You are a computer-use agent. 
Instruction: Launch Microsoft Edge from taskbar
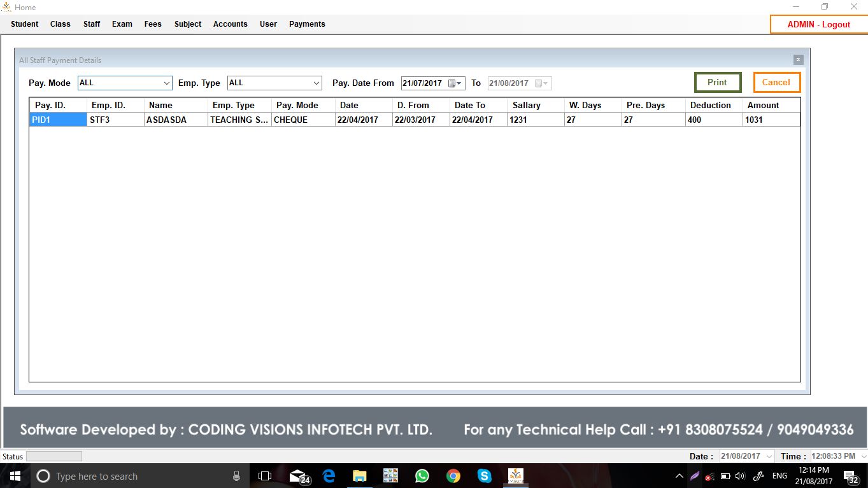click(x=329, y=476)
